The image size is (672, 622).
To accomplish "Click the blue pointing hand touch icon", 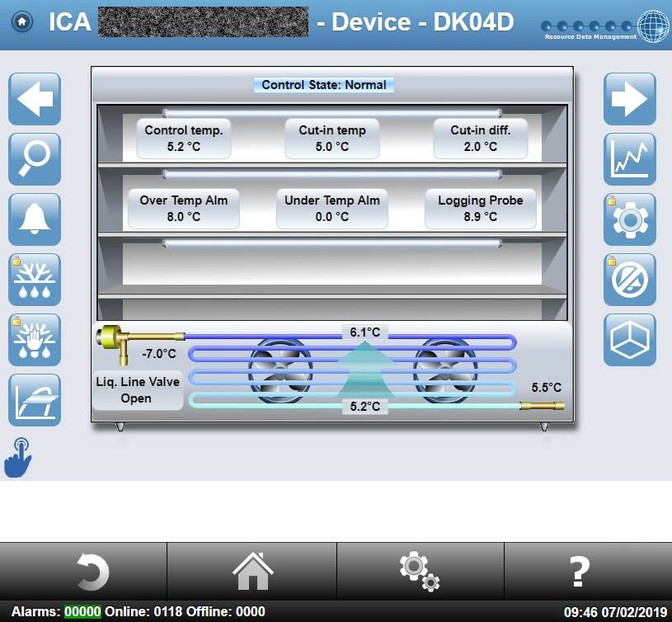I will click(18, 457).
